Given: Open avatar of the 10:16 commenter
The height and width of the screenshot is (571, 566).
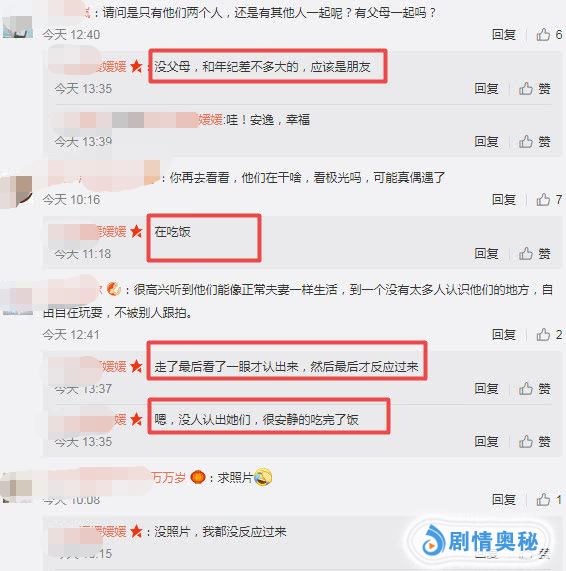Looking at the screenshot, I should tap(17, 191).
